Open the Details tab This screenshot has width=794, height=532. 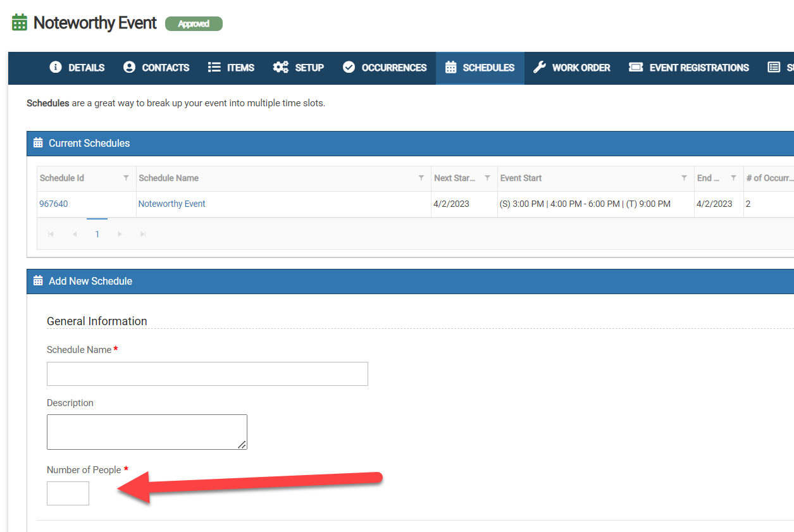point(77,68)
